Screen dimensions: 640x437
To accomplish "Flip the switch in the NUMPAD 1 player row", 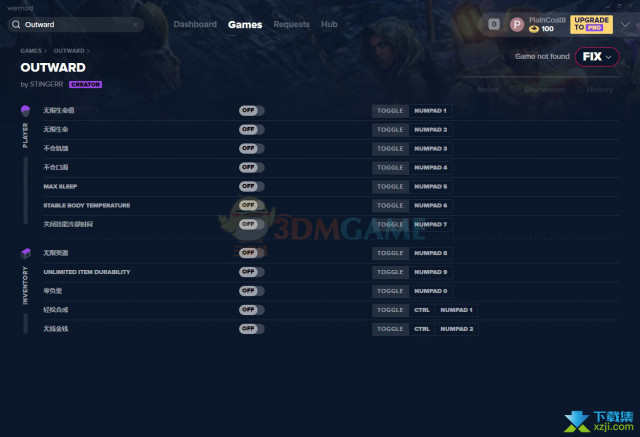I will click(x=251, y=111).
